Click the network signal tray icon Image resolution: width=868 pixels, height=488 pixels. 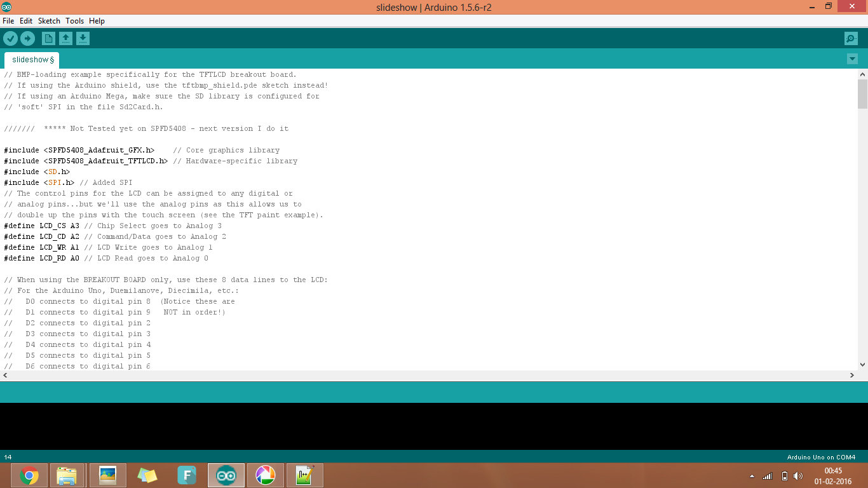click(x=768, y=476)
